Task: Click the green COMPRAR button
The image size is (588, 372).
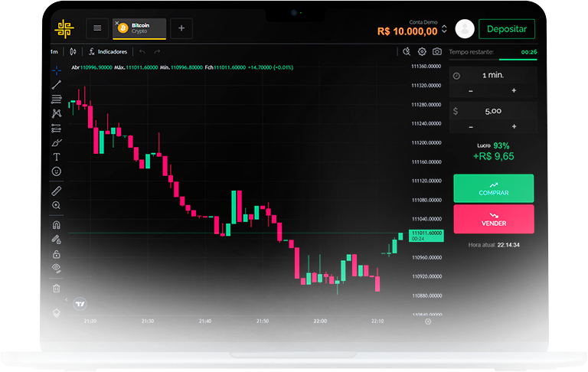Action: click(493, 188)
